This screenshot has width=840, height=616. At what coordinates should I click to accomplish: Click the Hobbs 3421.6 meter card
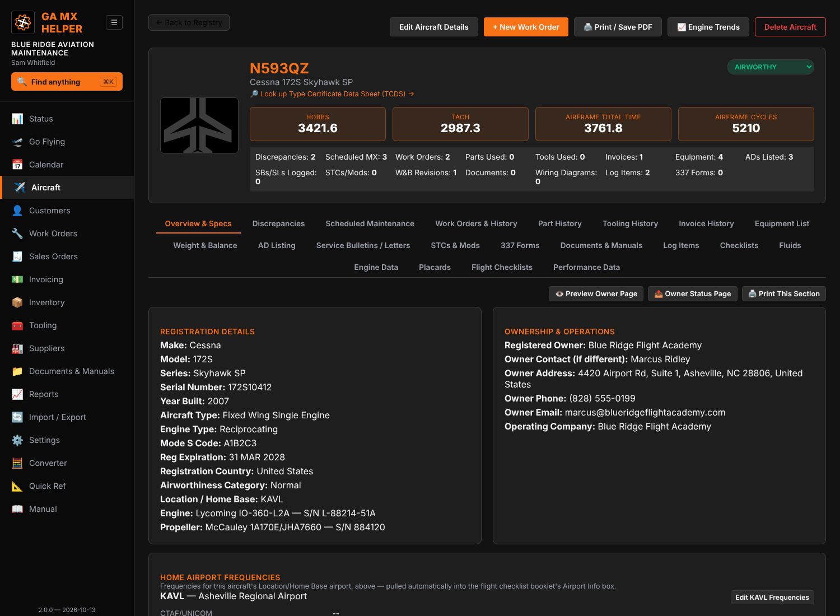318,124
